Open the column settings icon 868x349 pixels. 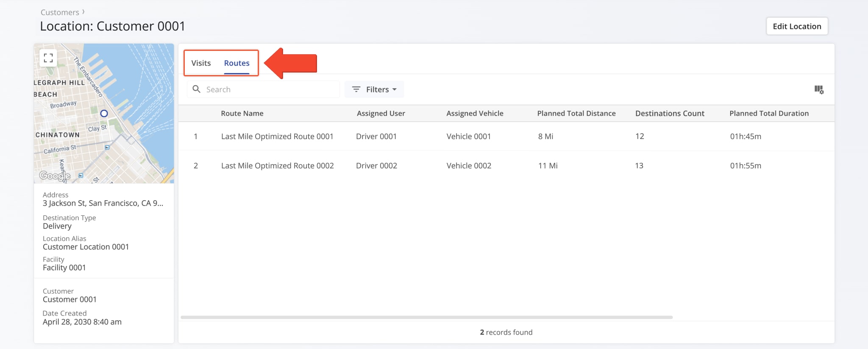click(x=818, y=89)
